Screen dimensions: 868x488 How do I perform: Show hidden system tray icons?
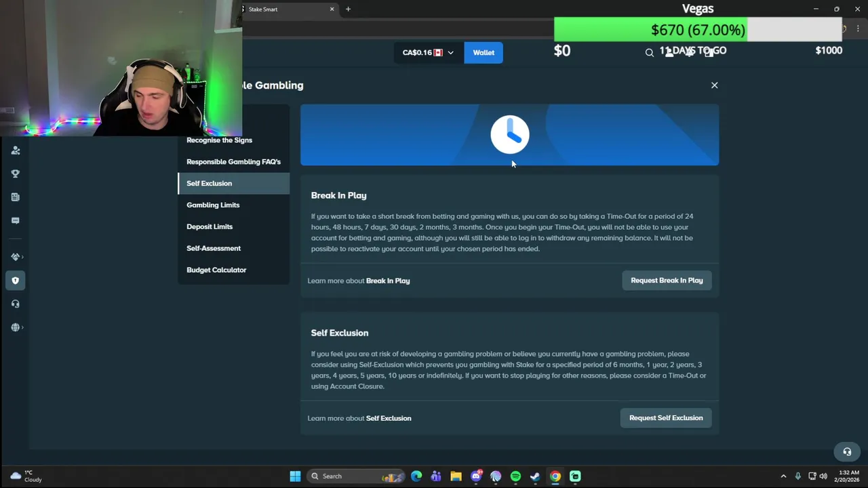tap(783, 476)
